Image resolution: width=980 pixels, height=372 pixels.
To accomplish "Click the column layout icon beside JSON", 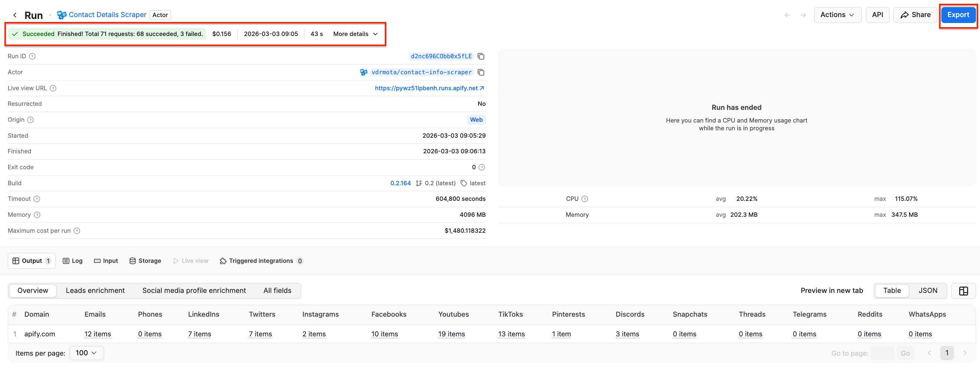I will [964, 291].
